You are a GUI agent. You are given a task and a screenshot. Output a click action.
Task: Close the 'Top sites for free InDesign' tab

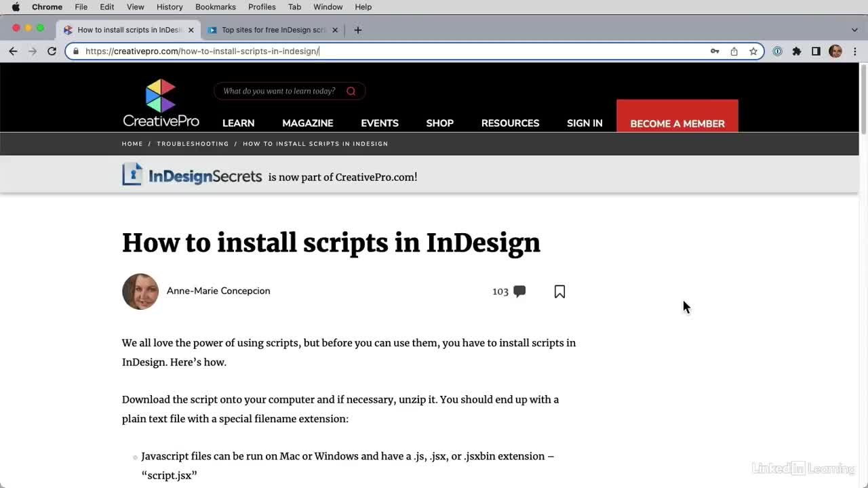point(334,30)
